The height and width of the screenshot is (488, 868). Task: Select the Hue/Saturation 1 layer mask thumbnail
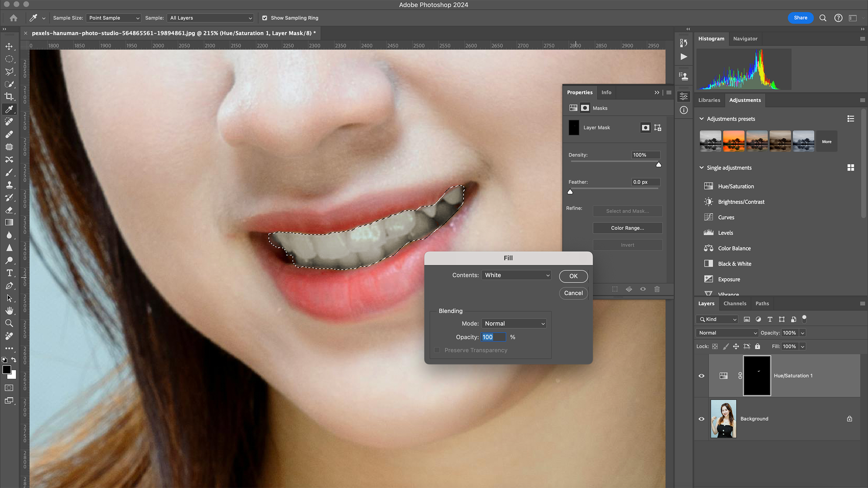(757, 376)
